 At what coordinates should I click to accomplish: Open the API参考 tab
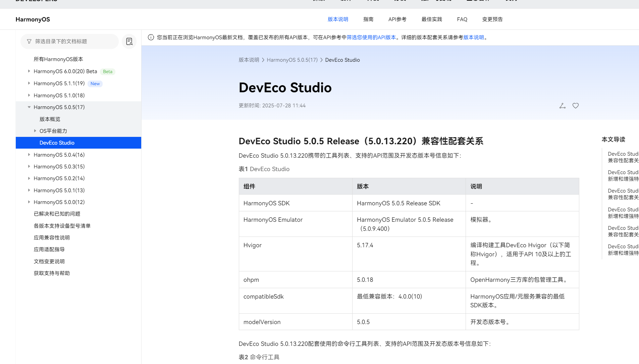pyautogui.click(x=397, y=19)
